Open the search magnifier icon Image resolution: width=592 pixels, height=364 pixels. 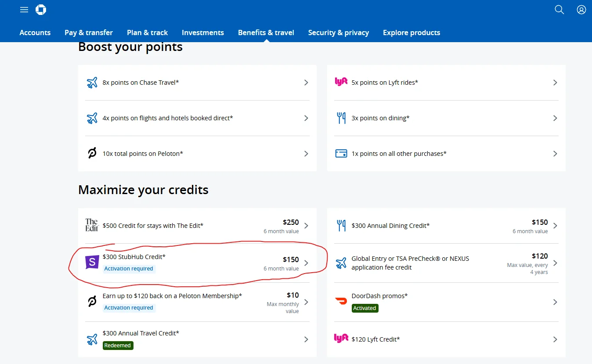(x=559, y=9)
